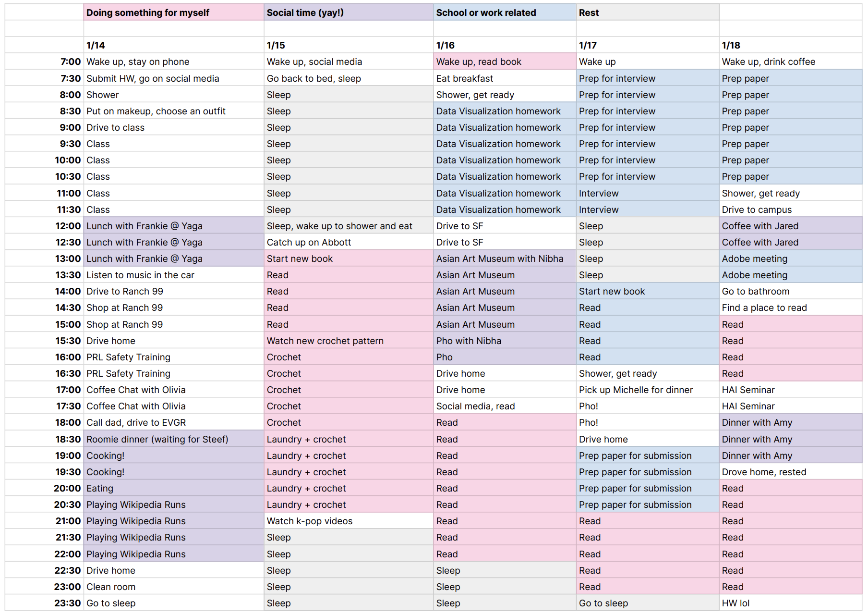Image resolution: width=868 pixels, height=615 pixels.
Task: Click the 'Call dad, drive to EVGR' cell
Action: pos(173,422)
